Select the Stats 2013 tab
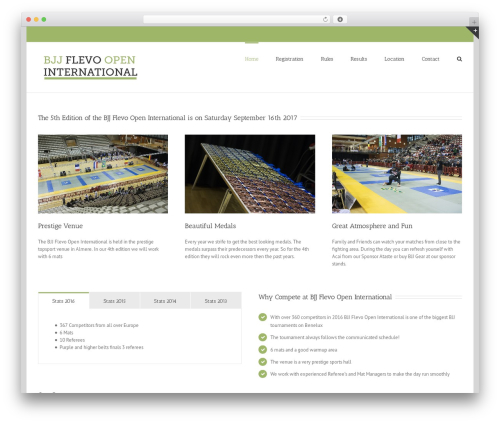 (216, 301)
